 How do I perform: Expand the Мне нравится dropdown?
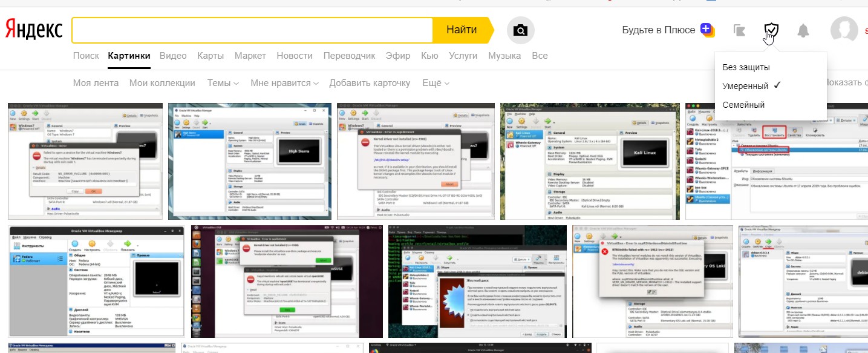(285, 83)
